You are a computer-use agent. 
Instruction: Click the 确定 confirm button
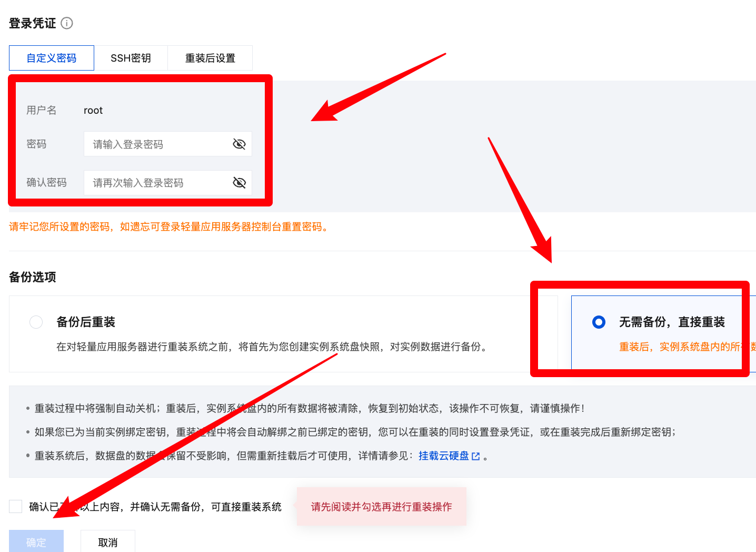click(x=36, y=541)
